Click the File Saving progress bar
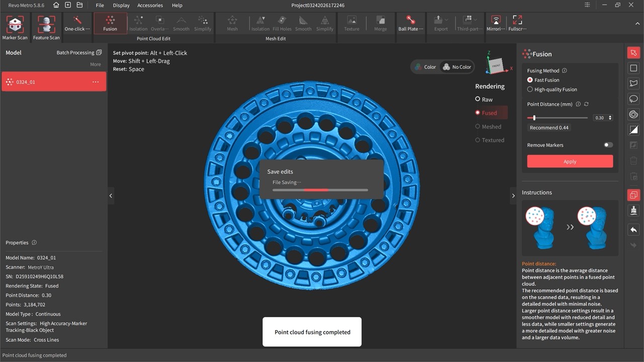644x362 pixels. point(320,190)
